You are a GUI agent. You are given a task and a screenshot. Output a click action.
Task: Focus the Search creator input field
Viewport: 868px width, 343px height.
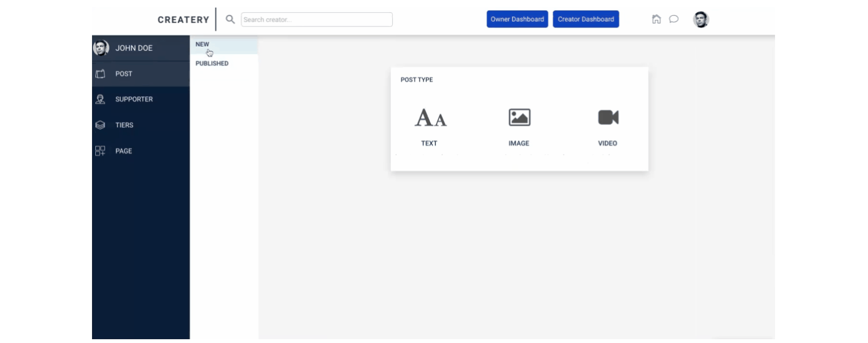coord(317,19)
